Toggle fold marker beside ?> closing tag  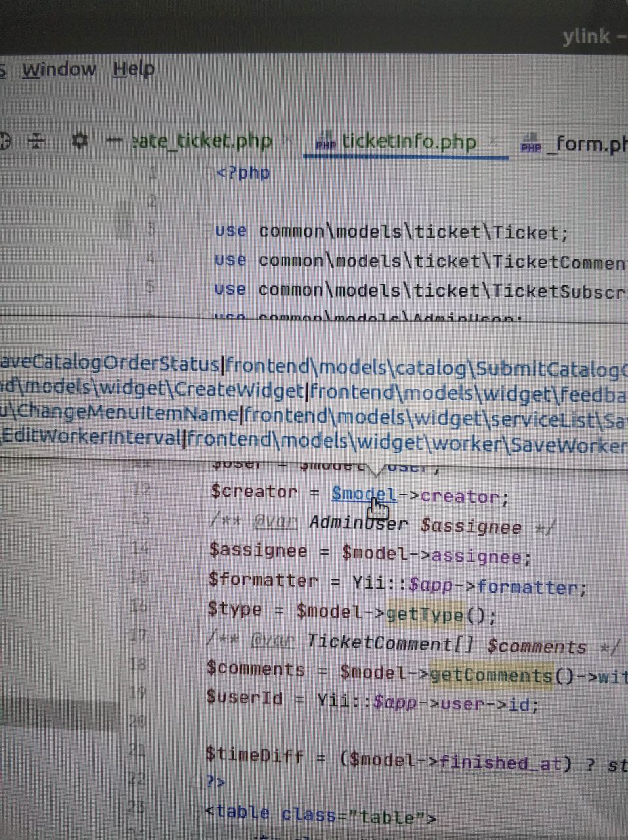click(x=197, y=782)
